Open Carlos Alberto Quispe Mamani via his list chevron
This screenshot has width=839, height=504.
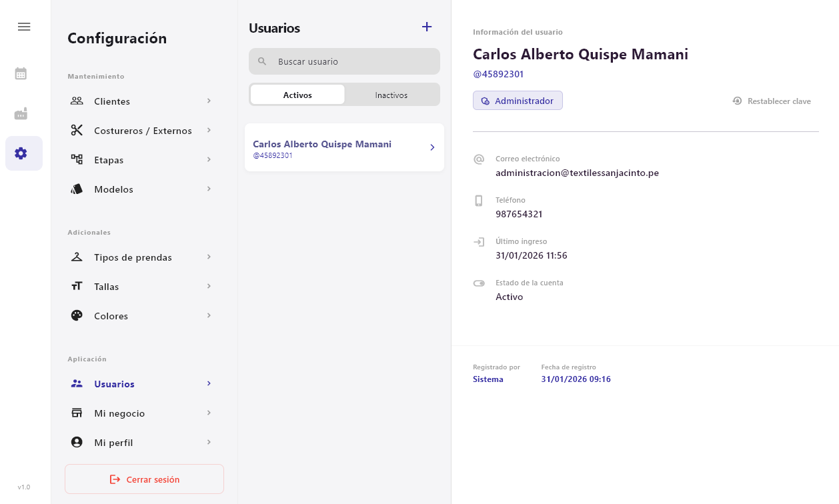coord(432,147)
